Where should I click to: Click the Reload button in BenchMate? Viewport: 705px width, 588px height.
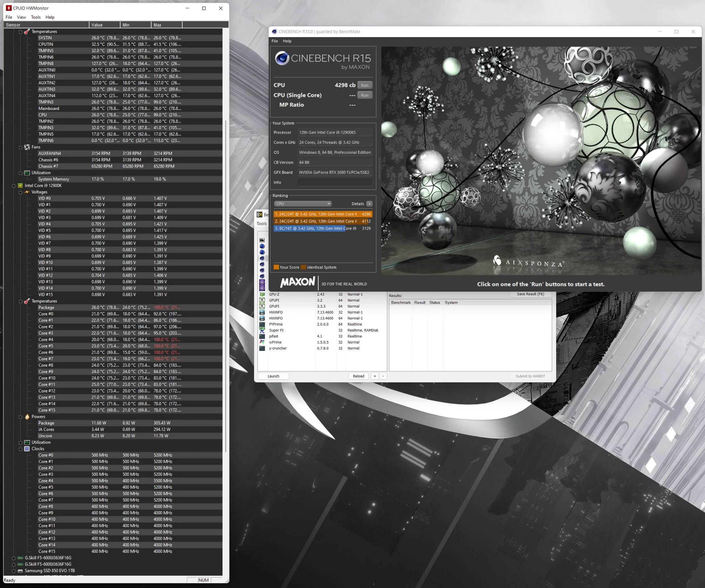click(x=358, y=376)
